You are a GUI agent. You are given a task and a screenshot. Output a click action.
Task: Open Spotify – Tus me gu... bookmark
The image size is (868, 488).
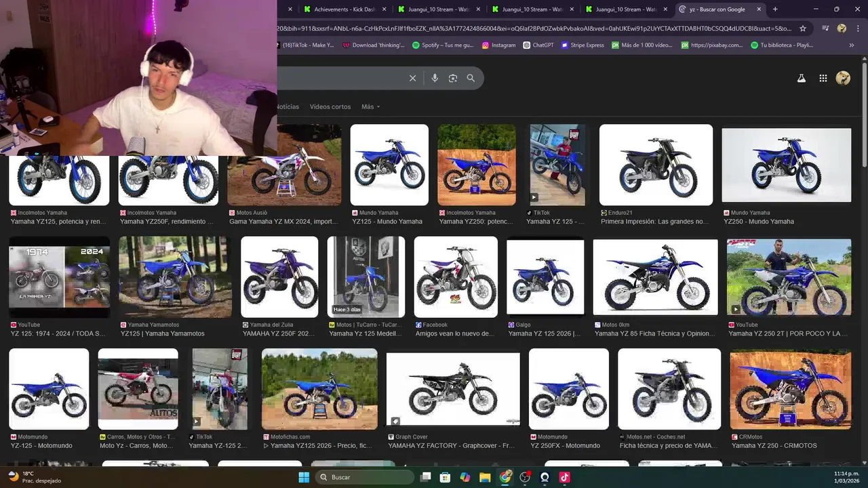point(443,45)
